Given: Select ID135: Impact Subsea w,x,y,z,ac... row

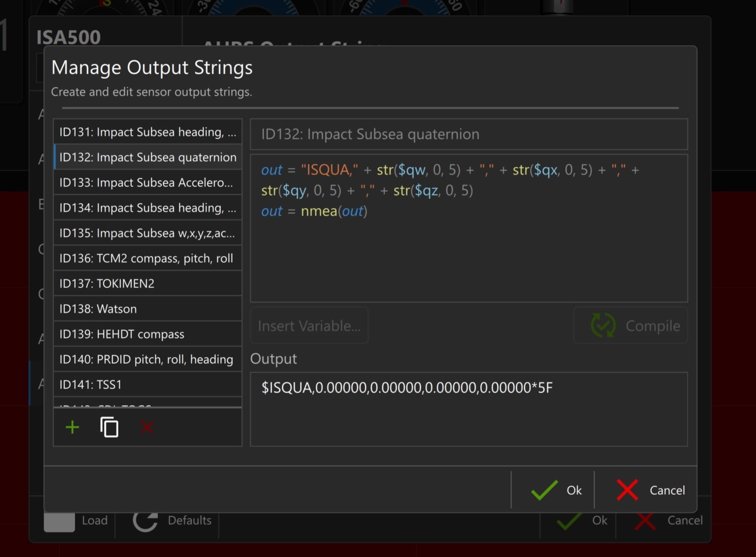Looking at the screenshot, I should click(x=147, y=233).
